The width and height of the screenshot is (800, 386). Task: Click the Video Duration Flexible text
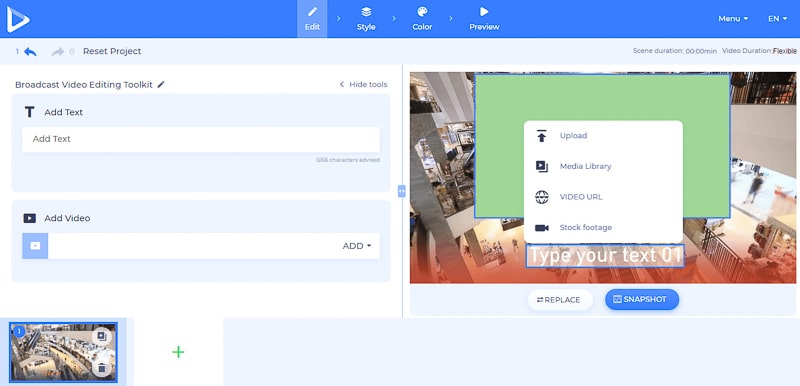coord(760,51)
